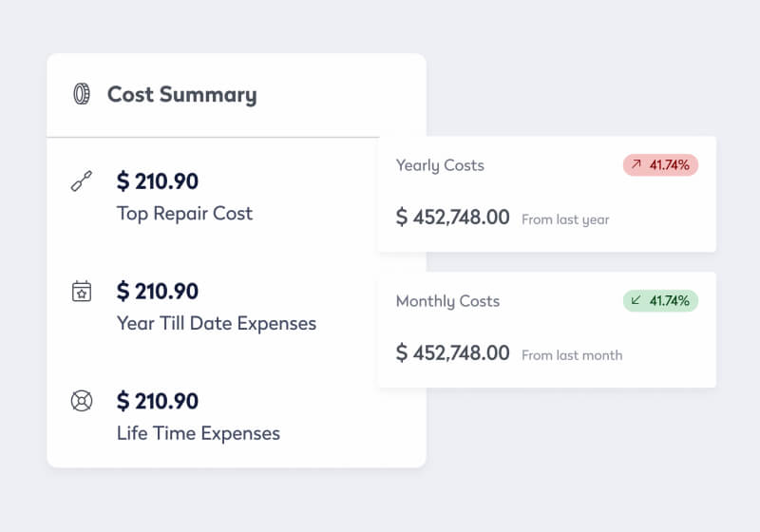760x532 pixels.
Task: Click the lifebuoy icon for Life Time Expenses
Action: tap(82, 401)
